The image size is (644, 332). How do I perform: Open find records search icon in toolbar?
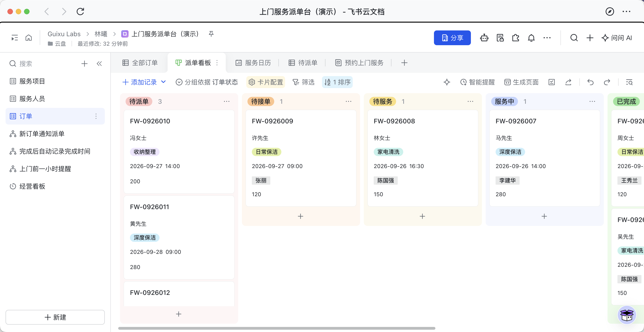[629, 82]
